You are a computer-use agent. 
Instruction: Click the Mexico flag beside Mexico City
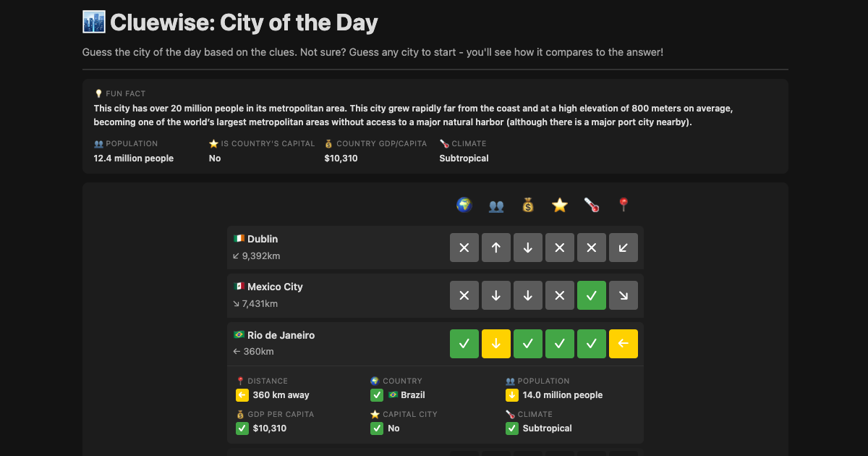click(x=240, y=286)
